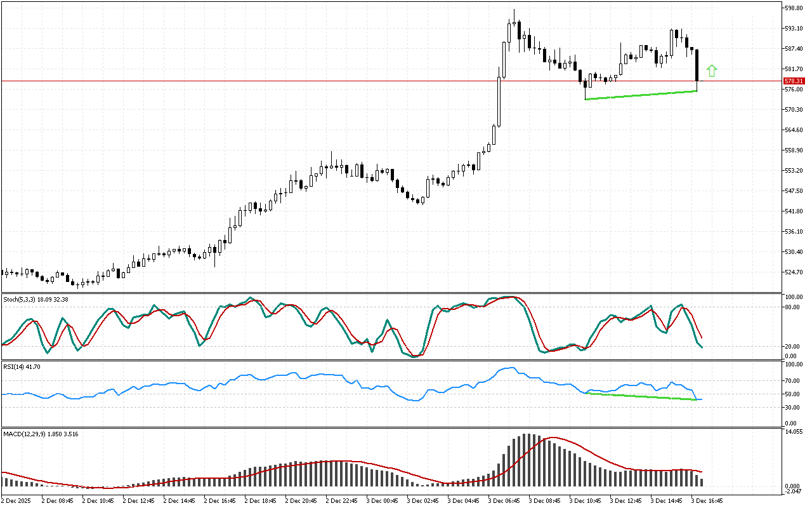812x508 pixels.
Task: Click the 3 Dec 16:45 time label
Action: coord(708,500)
